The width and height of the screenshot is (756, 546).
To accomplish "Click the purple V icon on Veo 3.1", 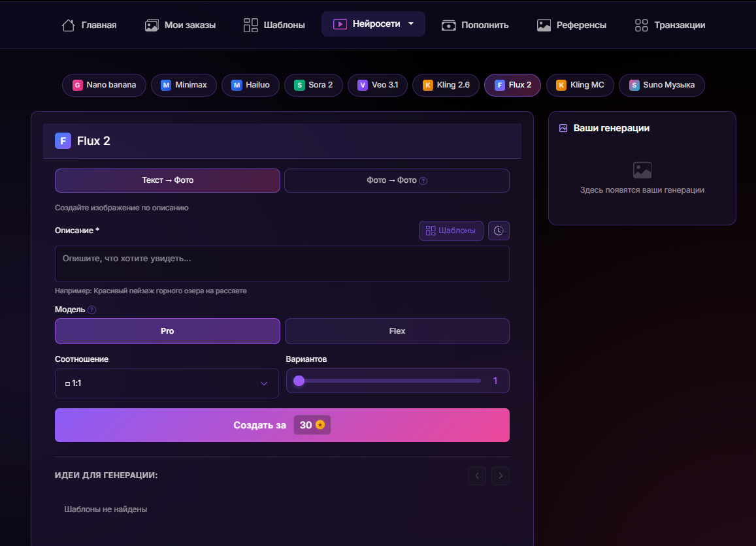I will [363, 86].
